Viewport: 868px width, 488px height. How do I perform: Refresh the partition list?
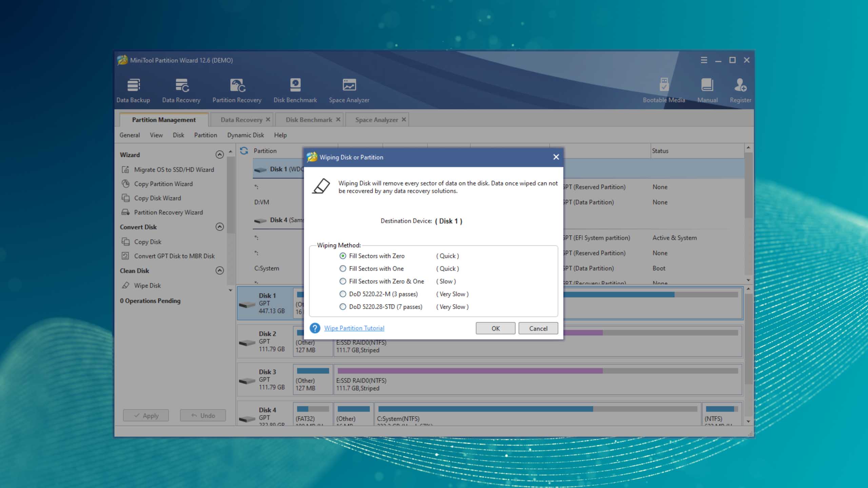coord(244,150)
